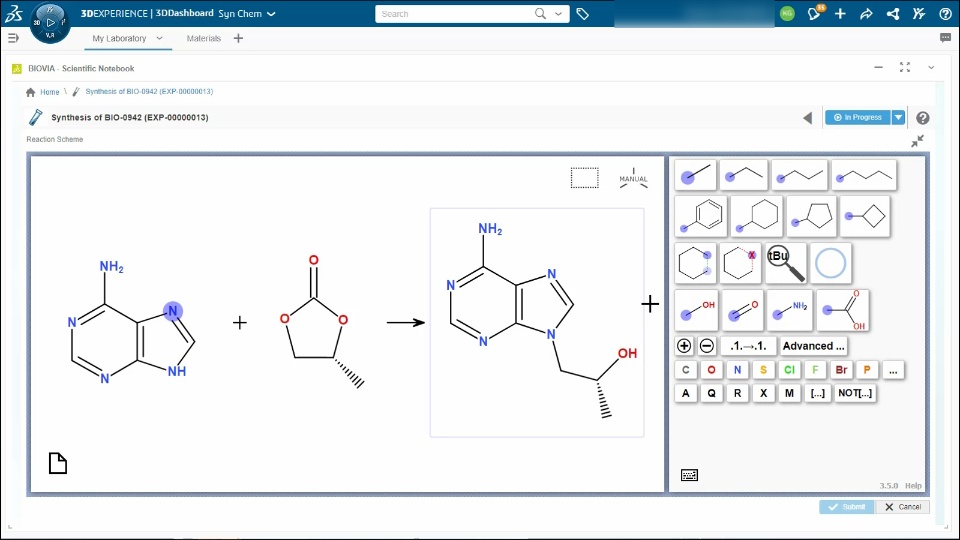Viewport: 960px width, 540px height.
Task: Select the chlorine Cl atom button
Action: (789, 370)
